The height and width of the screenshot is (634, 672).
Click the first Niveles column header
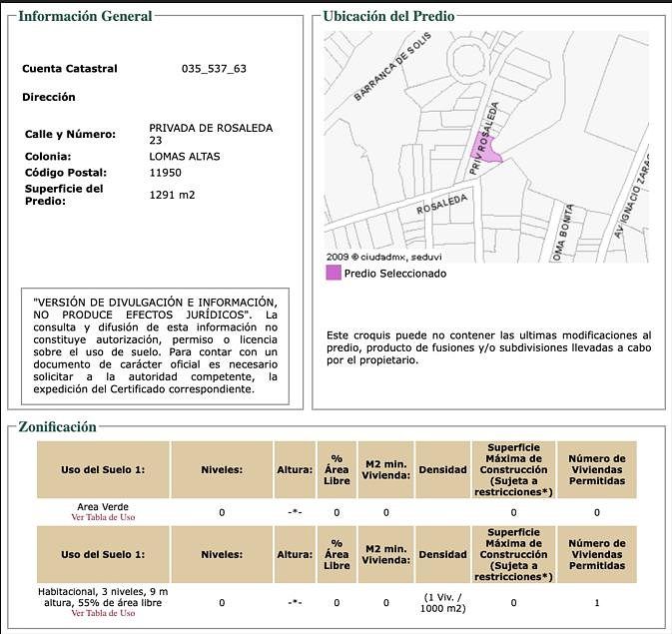222,470
